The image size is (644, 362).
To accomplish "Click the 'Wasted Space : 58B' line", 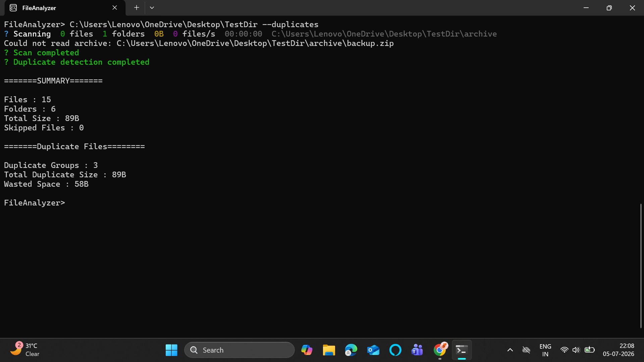I will pos(46,184).
